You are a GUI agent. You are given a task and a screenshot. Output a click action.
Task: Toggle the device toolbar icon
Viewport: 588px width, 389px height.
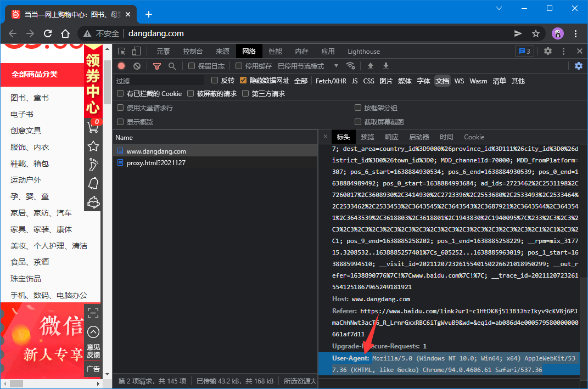pos(137,52)
